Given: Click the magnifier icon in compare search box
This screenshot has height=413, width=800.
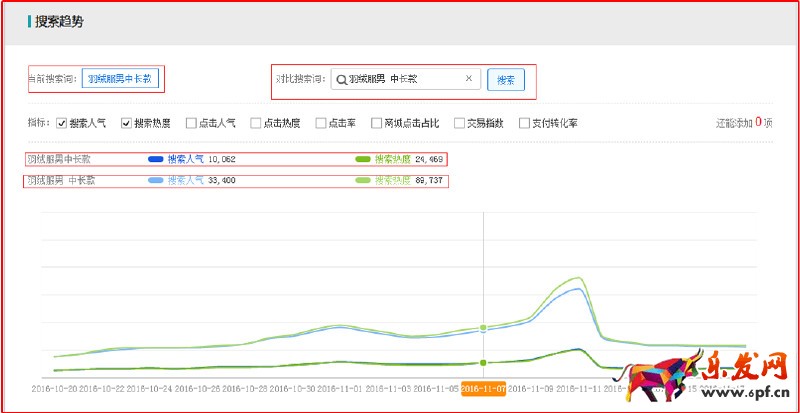Looking at the screenshot, I should [341, 79].
